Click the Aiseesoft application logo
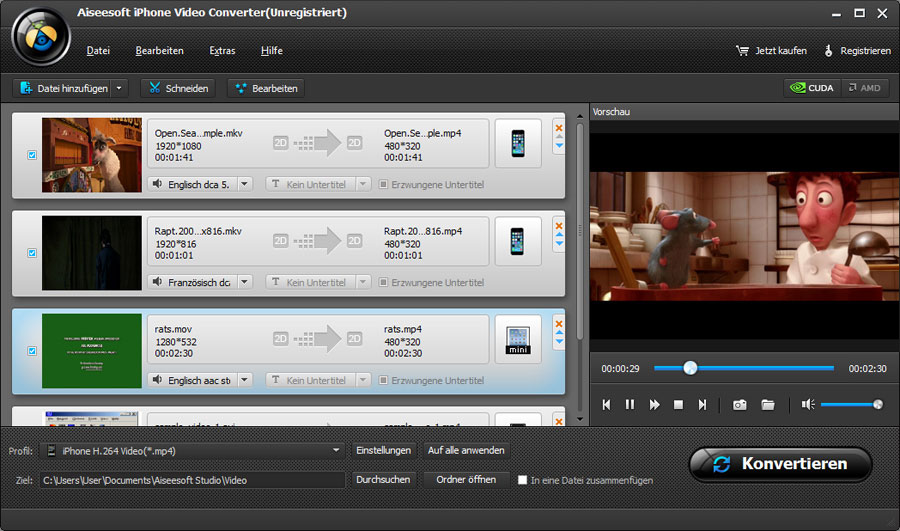Screen dimensions: 900x531 [40, 37]
